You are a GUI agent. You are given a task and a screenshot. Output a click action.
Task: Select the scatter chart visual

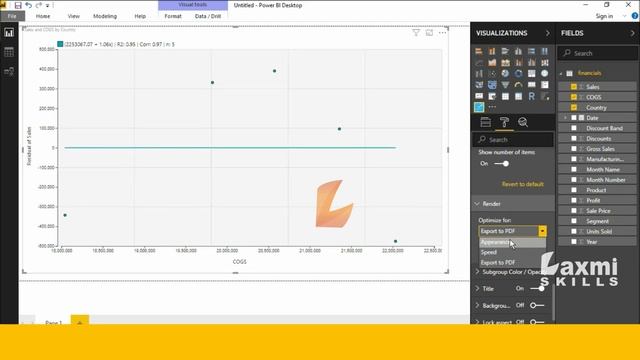(492, 74)
